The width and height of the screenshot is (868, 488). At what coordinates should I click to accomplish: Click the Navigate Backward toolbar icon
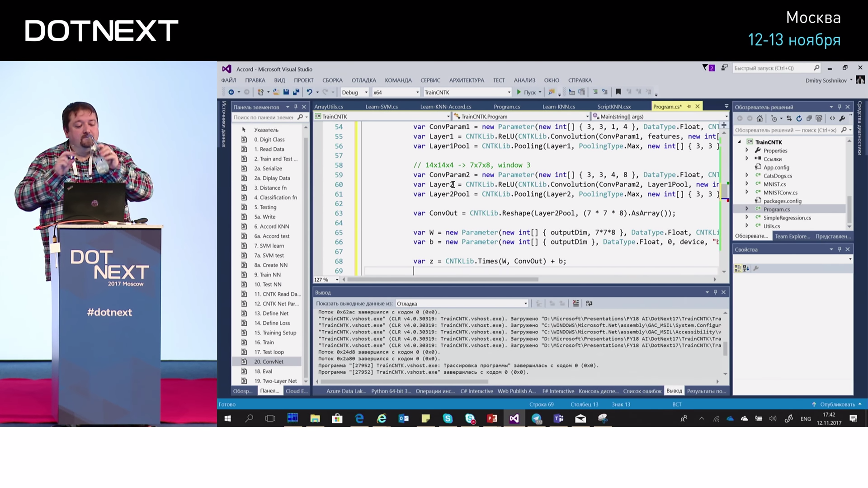click(231, 92)
